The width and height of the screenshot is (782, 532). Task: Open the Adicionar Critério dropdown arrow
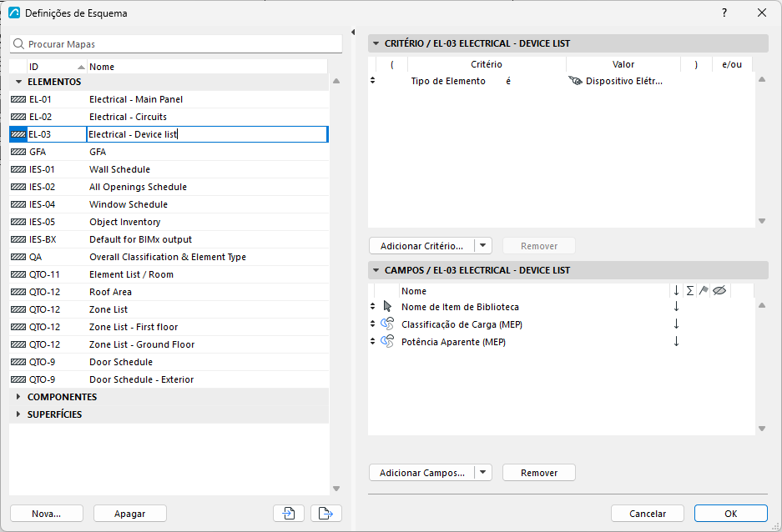(x=482, y=246)
